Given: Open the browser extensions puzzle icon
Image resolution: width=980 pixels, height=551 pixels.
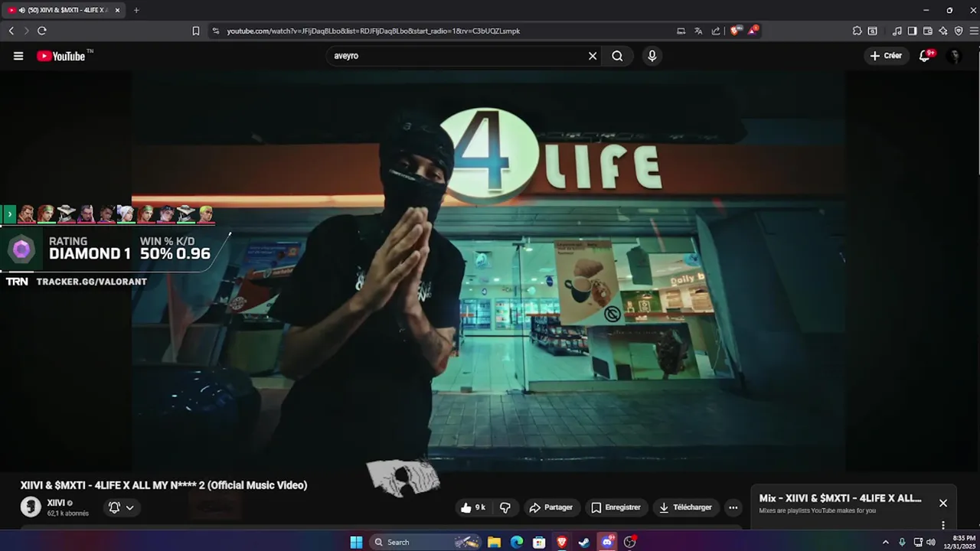Looking at the screenshot, I should click(x=857, y=31).
